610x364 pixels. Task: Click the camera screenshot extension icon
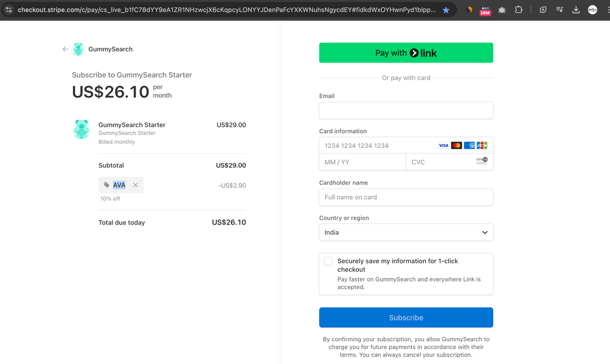coord(502,10)
